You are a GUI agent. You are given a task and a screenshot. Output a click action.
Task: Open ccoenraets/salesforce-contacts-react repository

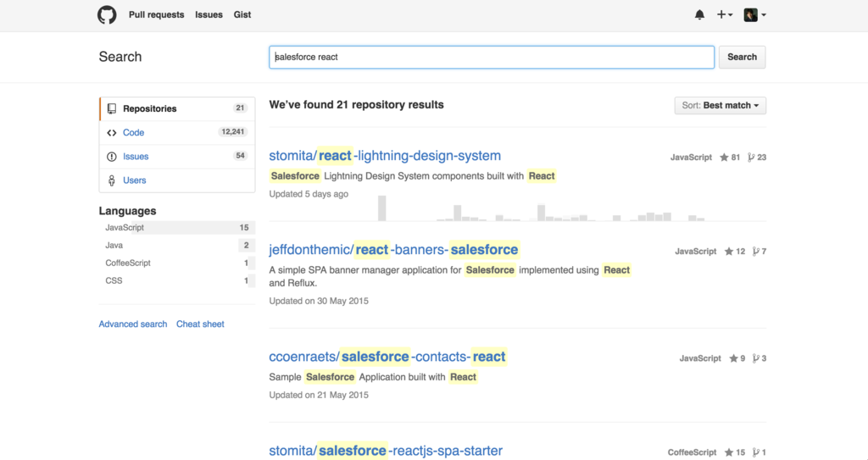coord(387,357)
